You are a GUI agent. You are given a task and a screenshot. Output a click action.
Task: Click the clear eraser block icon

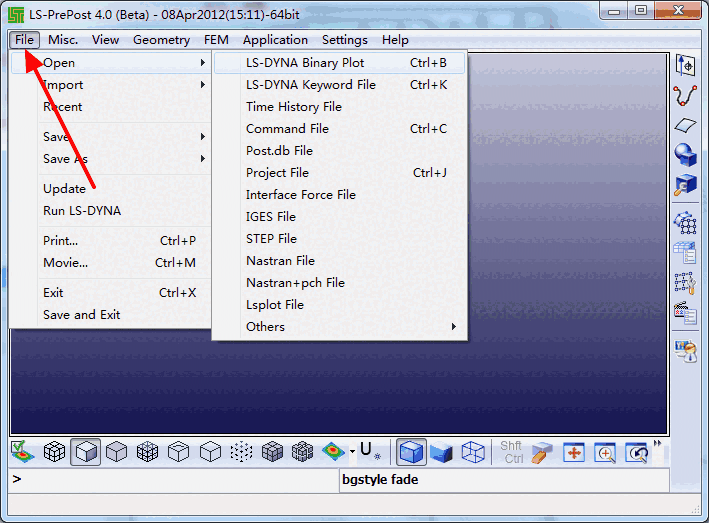(x=542, y=452)
